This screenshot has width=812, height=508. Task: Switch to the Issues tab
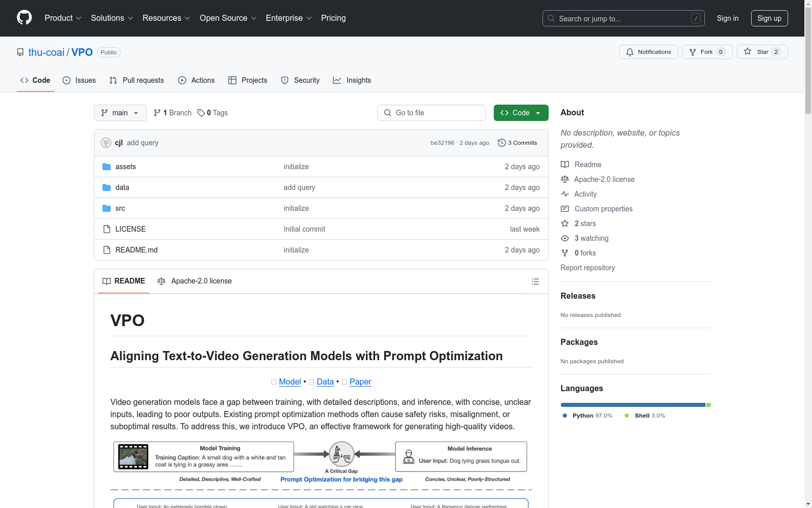(x=79, y=80)
